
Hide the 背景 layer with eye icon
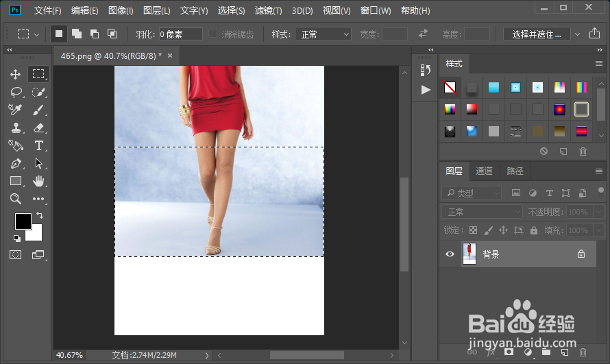click(x=450, y=254)
